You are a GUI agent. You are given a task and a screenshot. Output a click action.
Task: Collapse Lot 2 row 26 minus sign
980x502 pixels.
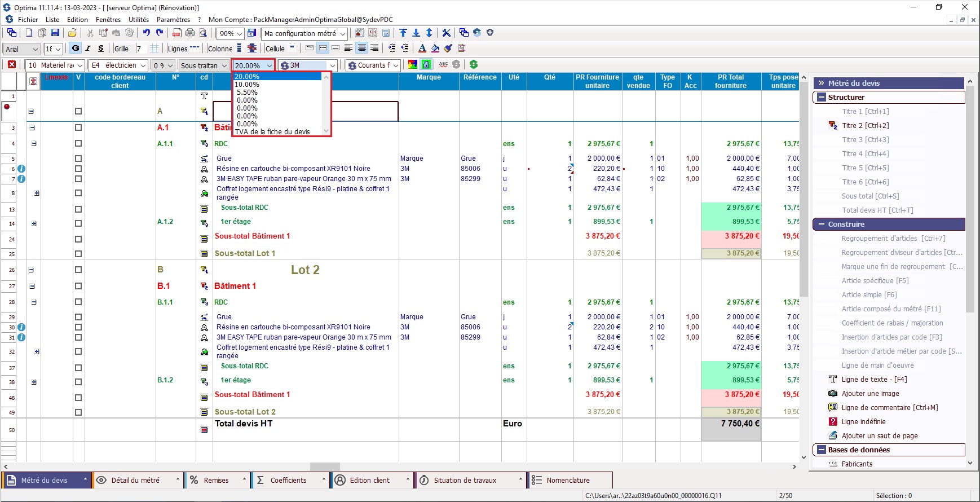coord(31,270)
